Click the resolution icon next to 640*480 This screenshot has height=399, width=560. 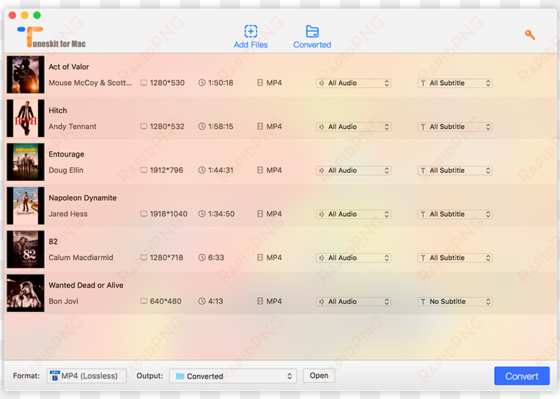(x=144, y=301)
